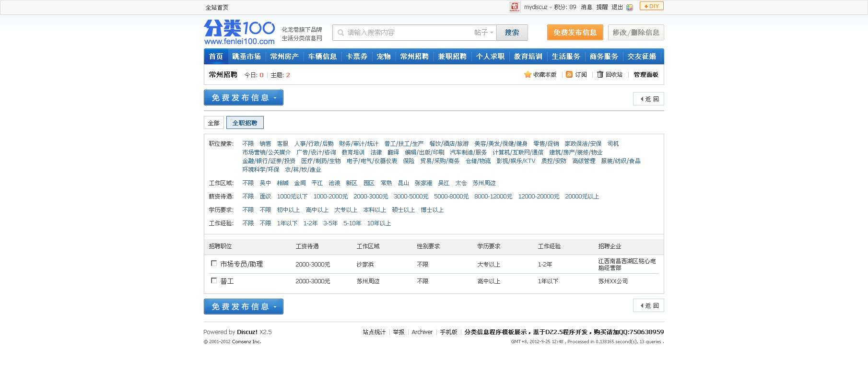
Task: Click the star favorite icon
Action: [x=528, y=74]
